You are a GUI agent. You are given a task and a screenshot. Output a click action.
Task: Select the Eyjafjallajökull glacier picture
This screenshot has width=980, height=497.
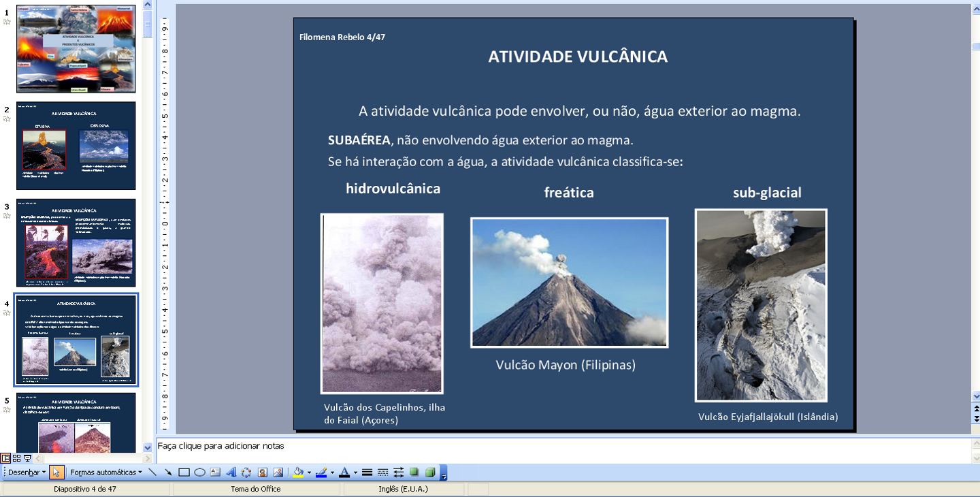tap(761, 306)
